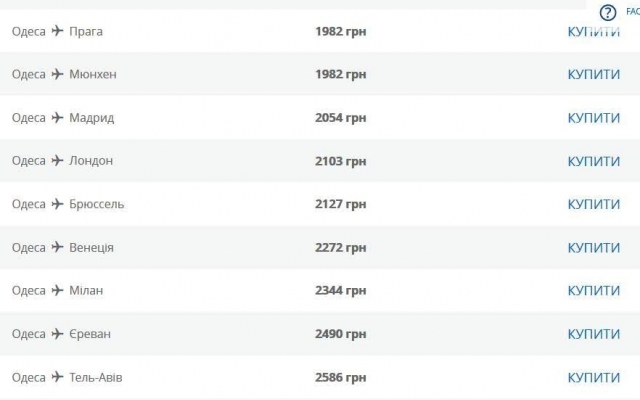Click airplane icon in Одеса–Мілан row
This screenshot has height=400, width=640.
58,290
